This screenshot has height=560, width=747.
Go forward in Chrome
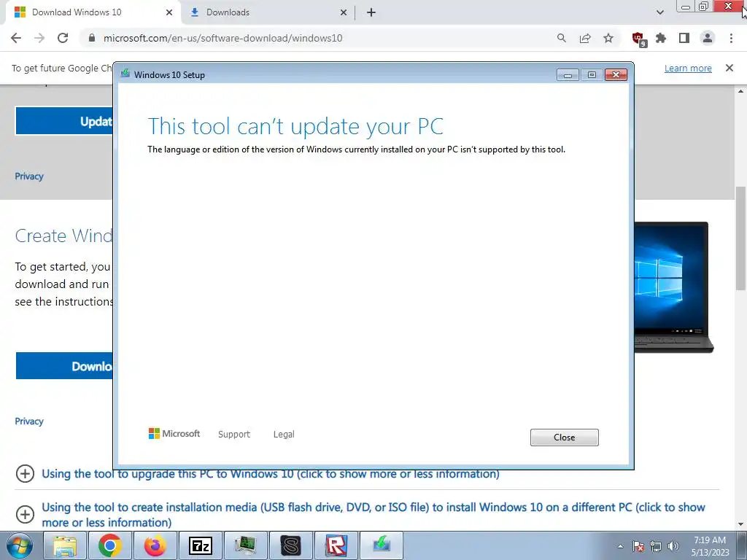(39, 38)
